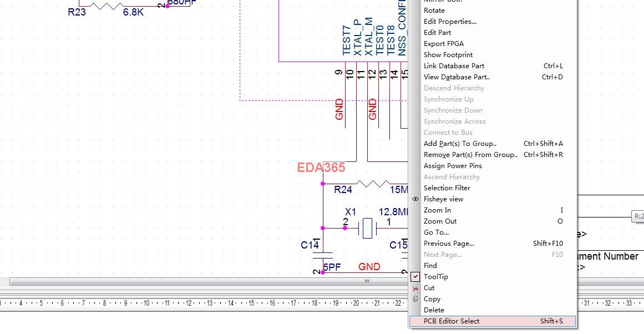The width and height of the screenshot is (644, 334).
Task: Click the 5PF value label
Action: [x=332, y=267]
